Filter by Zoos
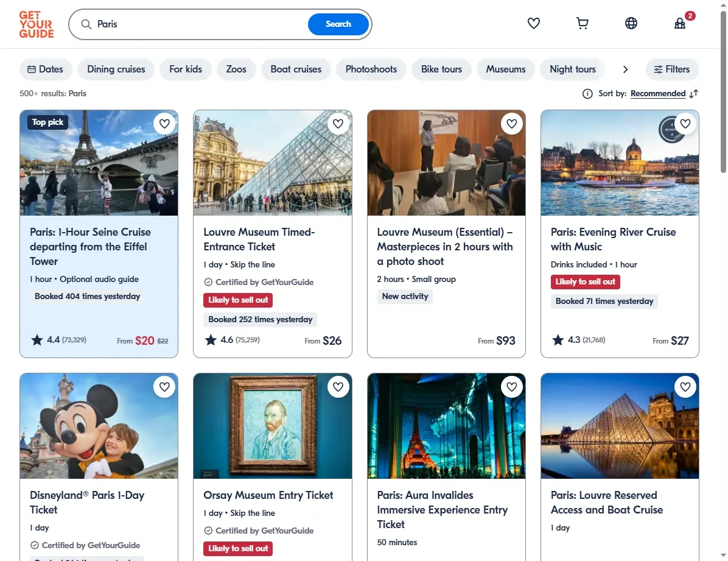This screenshot has width=728, height=561. pos(236,69)
